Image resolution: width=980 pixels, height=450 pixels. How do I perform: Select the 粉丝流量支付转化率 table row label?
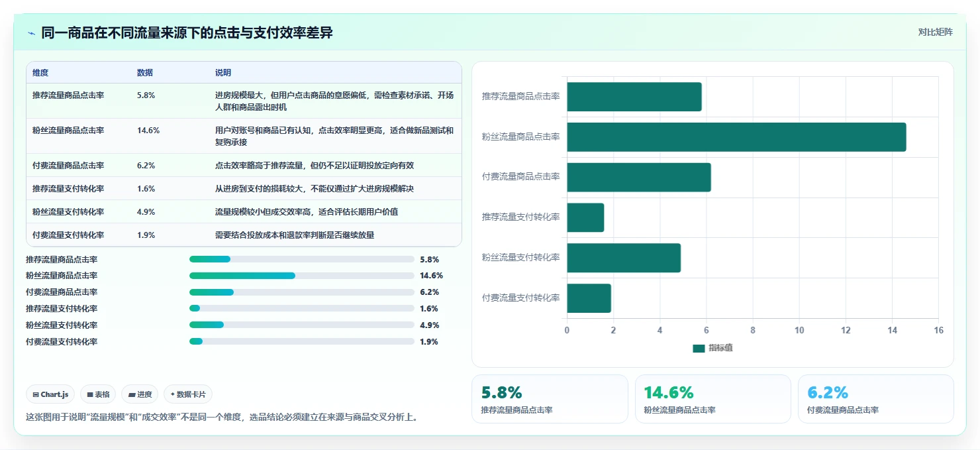(68, 212)
